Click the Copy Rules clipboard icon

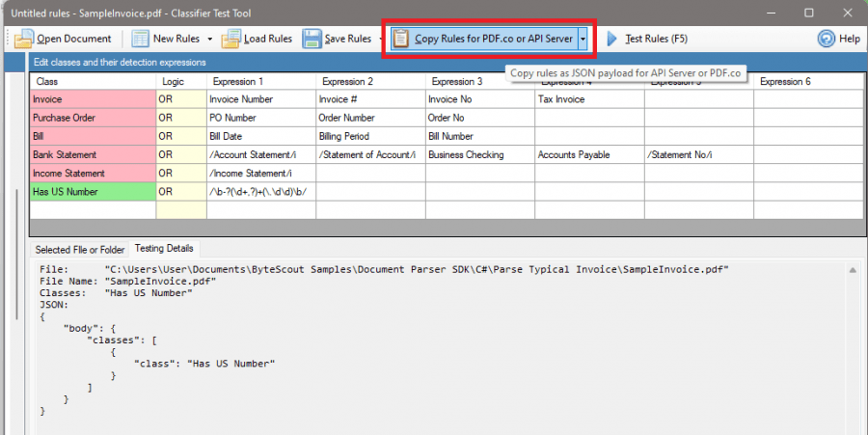pos(402,39)
